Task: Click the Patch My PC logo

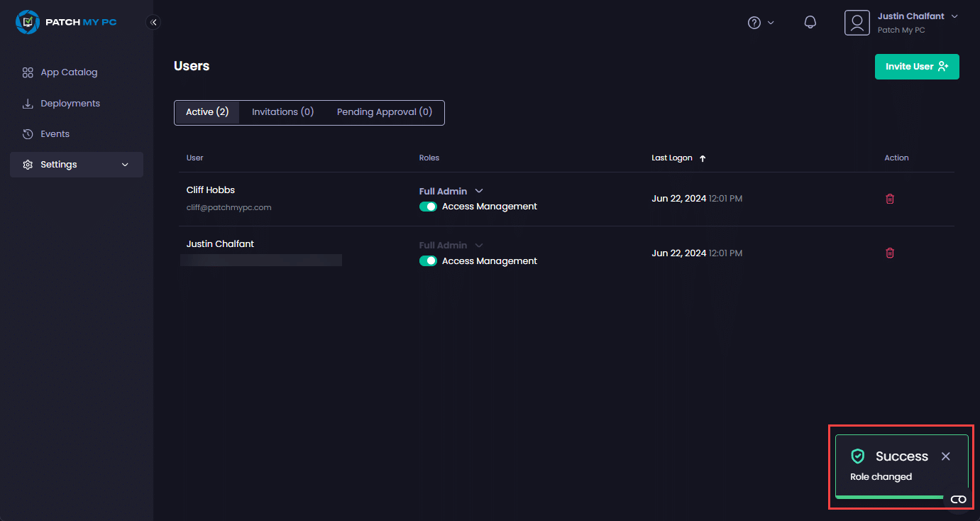Action: pos(66,22)
